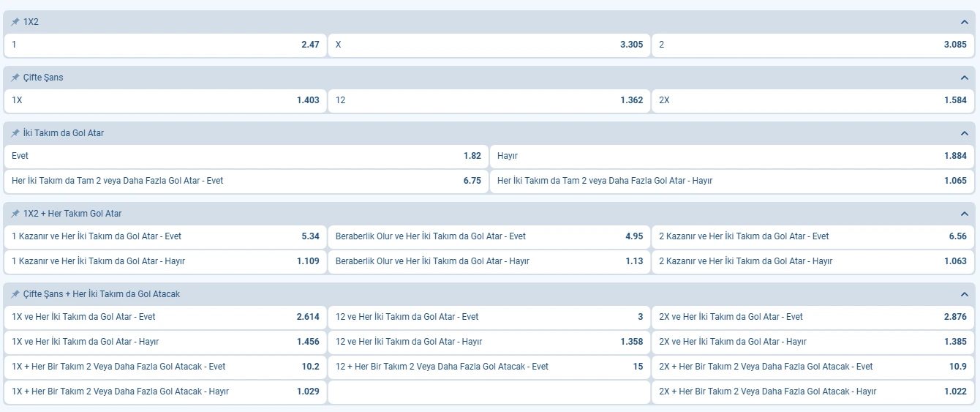Select 2X + 2 Veya Daha Fazla Gol Hayır 1.022
980x412 pixels.
click(813, 392)
